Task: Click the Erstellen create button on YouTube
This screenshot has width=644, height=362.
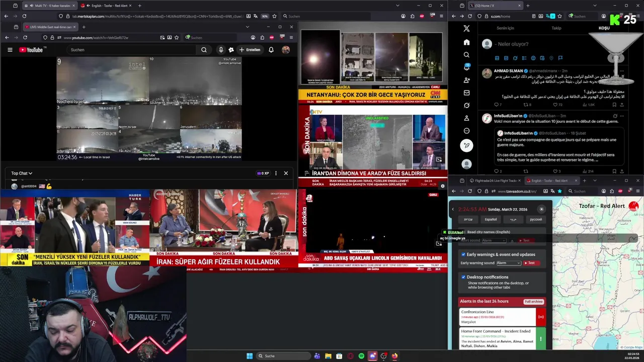Action: tap(250, 50)
